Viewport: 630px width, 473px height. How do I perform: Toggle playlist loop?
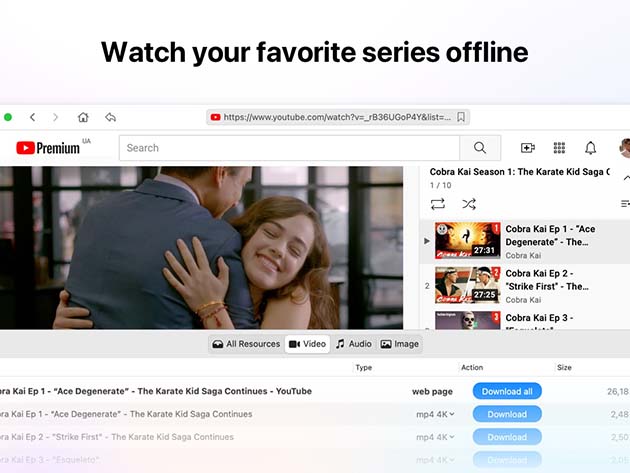438,204
